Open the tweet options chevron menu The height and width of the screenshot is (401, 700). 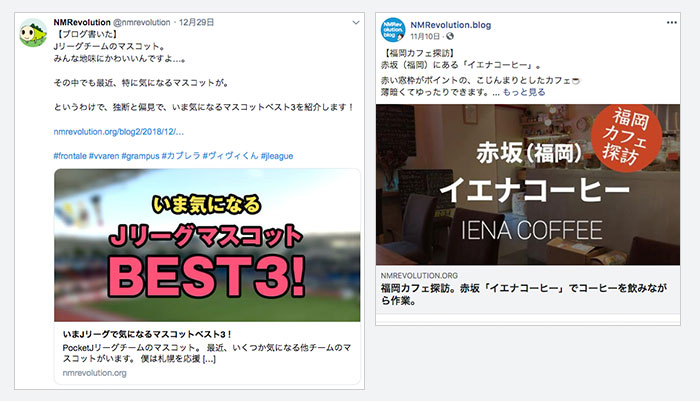point(356,22)
